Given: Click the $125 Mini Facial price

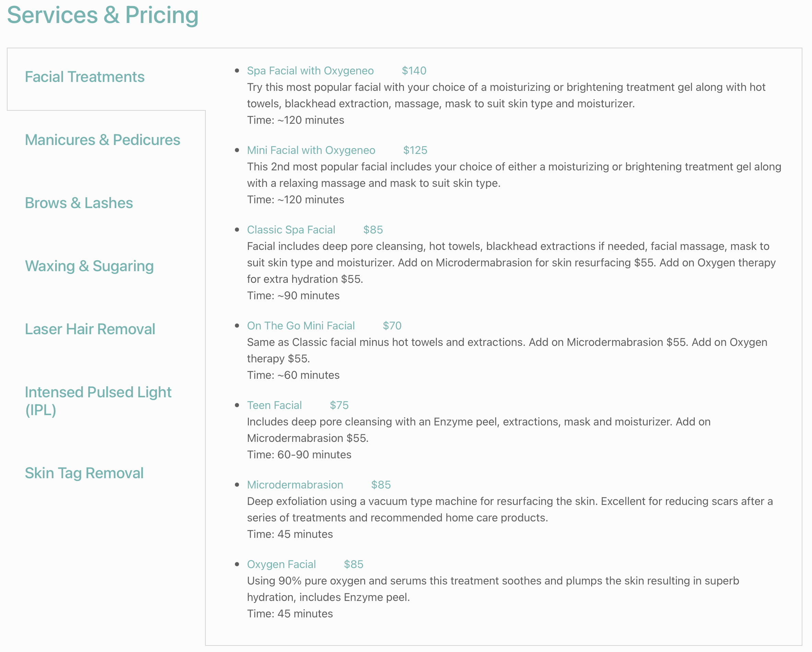Looking at the screenshot, I should 415,150.
